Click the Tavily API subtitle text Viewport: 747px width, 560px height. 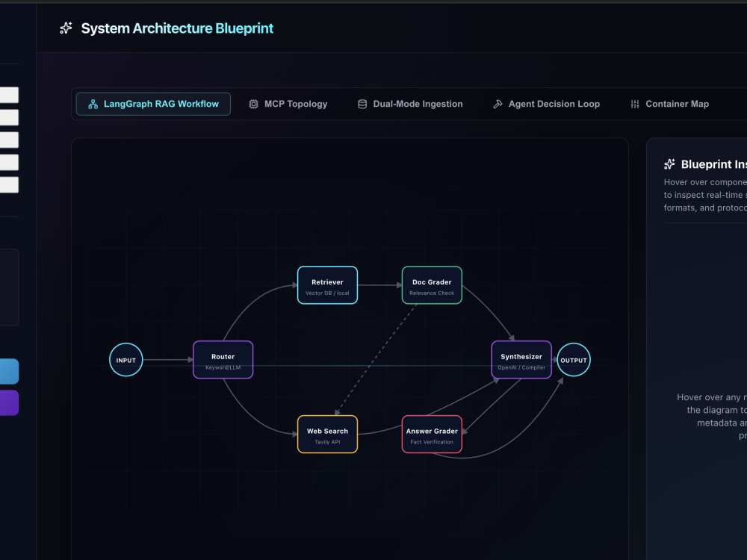pyautogui.click(x=327, y=442)
